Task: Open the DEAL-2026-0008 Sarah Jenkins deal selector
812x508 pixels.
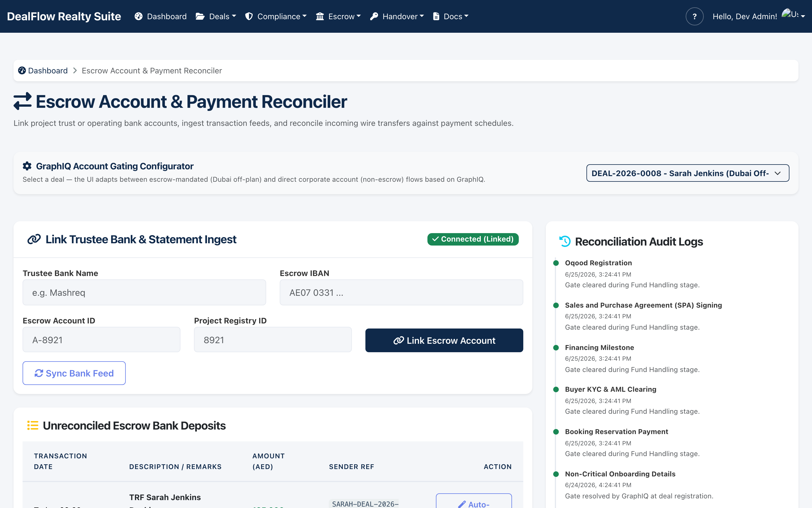Action: coord(687,173)
